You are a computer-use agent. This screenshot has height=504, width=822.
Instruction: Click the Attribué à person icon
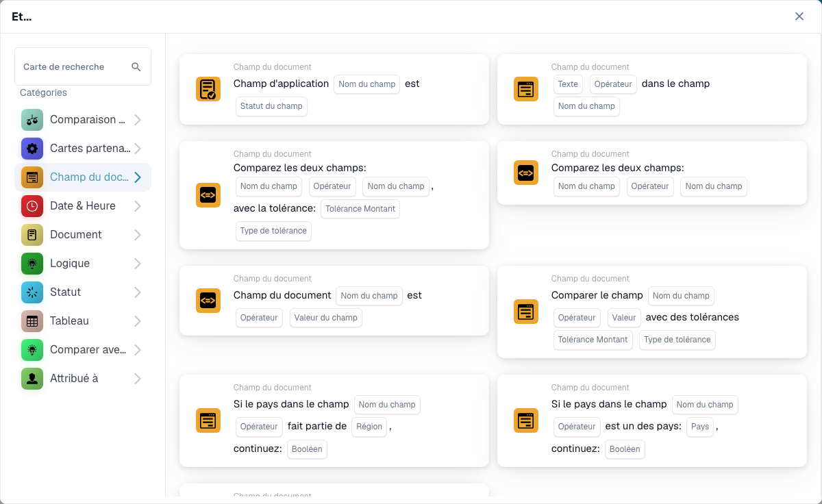[x=32, y=379]
